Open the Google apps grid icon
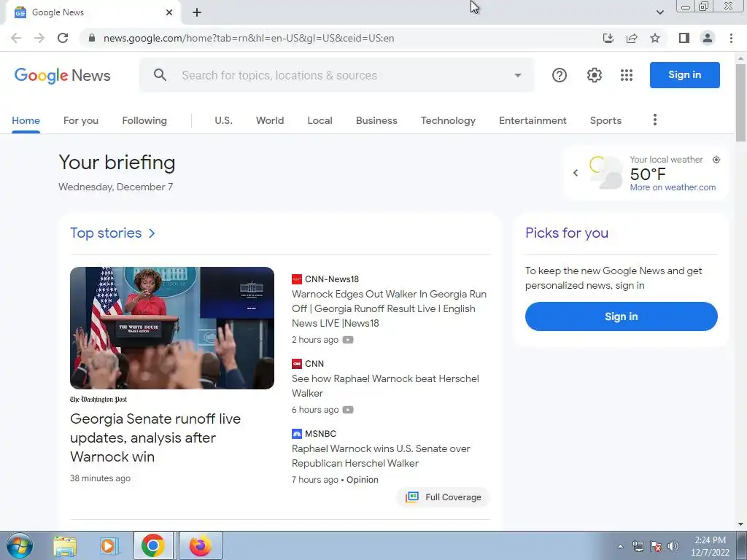The width and height of the screenshot is (747, 560). (x=627, y=75)
